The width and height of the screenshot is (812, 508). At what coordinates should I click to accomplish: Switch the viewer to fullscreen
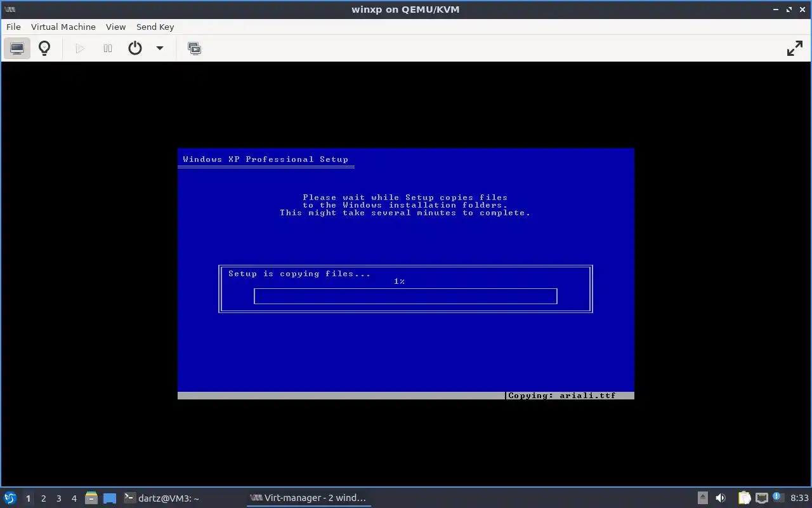pyautogui.click(x=795, y=48)
